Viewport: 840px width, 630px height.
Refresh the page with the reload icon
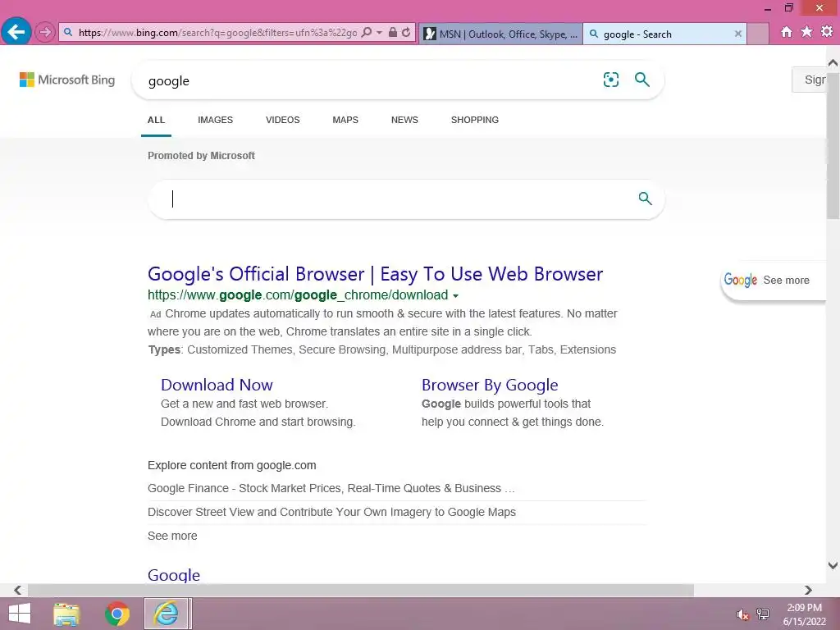(406, 33)
